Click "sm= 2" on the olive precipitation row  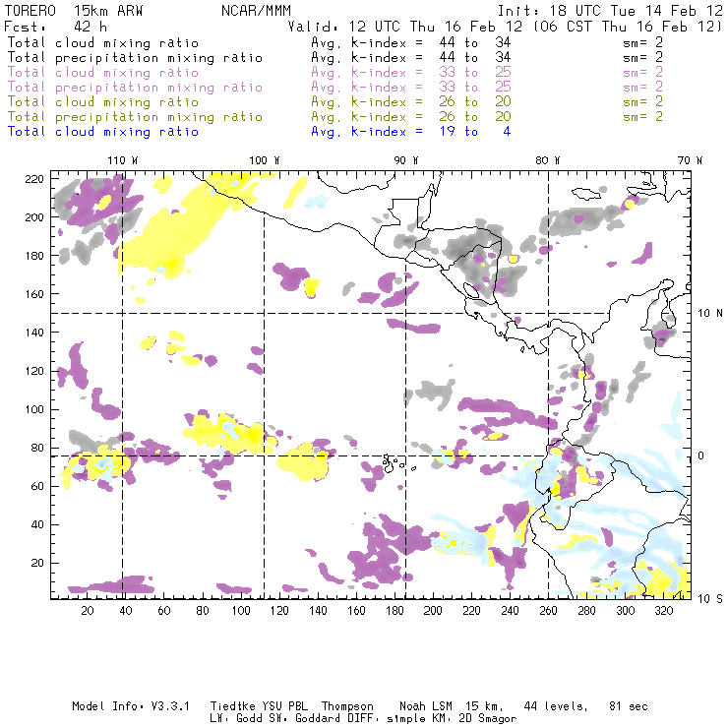(x=643, y=116)
